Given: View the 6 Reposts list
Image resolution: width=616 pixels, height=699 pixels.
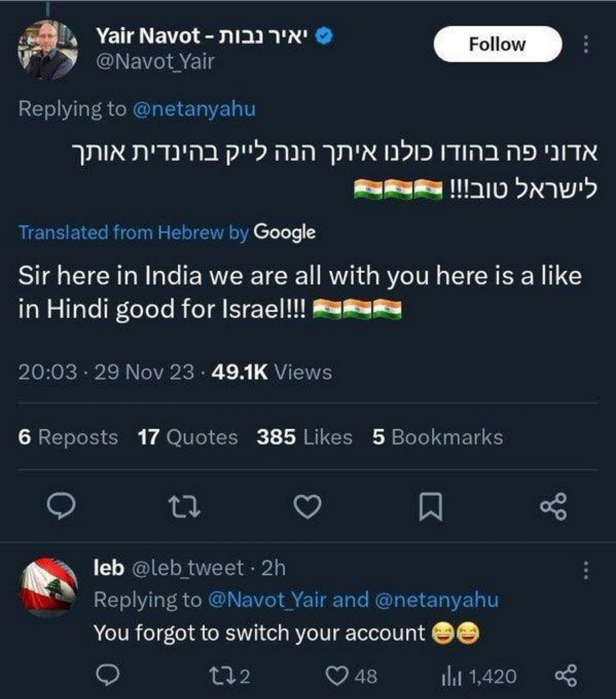Looking at the screenshot, I should click(x=68, y=437).
